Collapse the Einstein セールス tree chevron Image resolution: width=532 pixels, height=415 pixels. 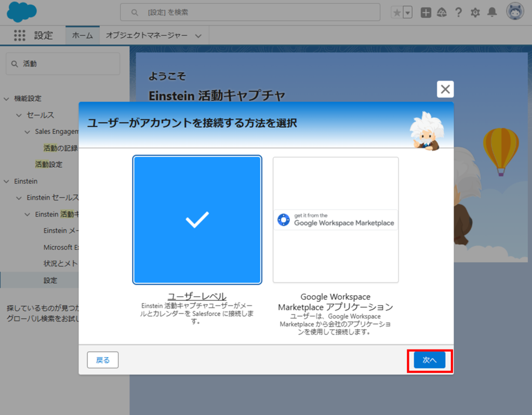click(x=19, y=198)
